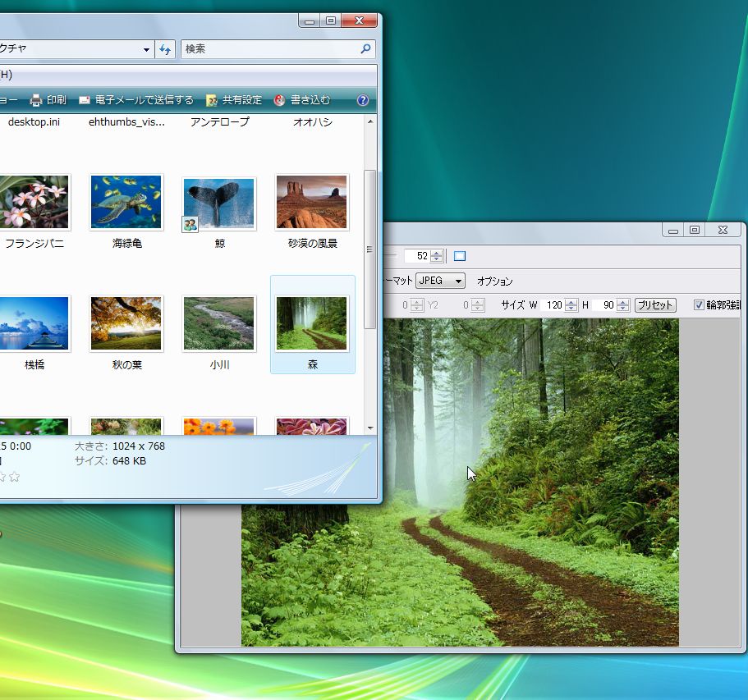Open Explorer help via blue question icon

click(363, 100)
